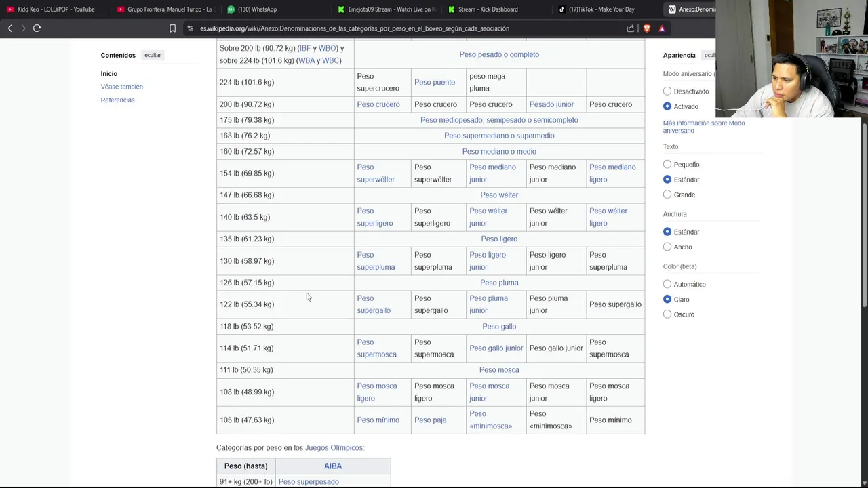
Task: Open site settings icon in address bar
Action: 190,28
